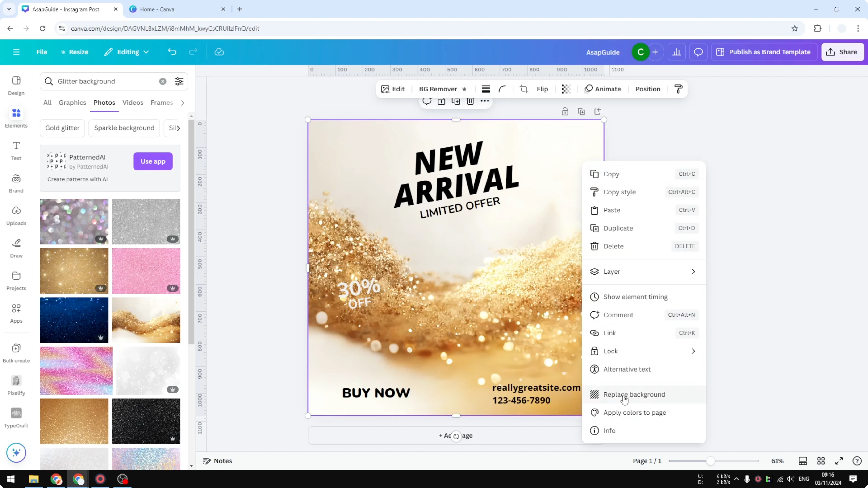Select the Crop tool in toolbar
Screen dimensions: 868x488
point(524,89)
